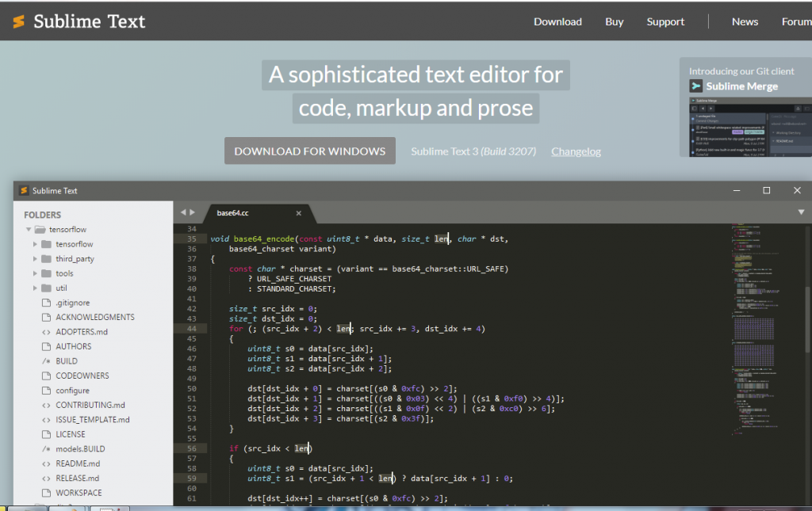Select the base64.cc tab

258,213
